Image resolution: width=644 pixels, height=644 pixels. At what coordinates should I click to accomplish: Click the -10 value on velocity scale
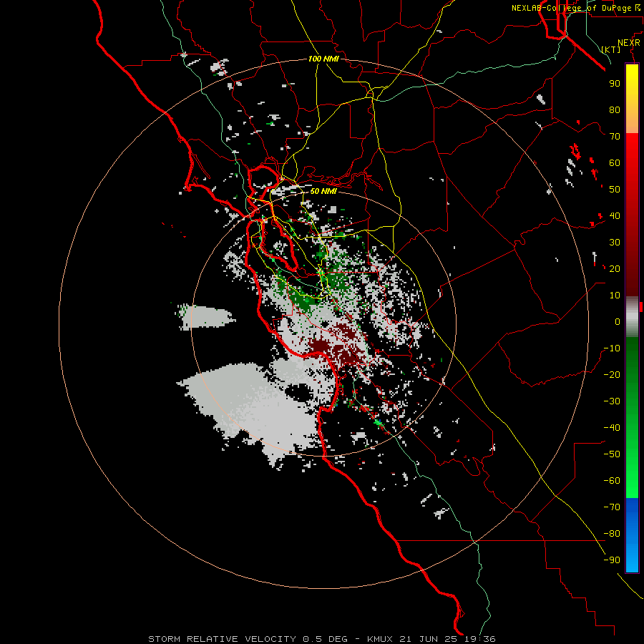(612, 348)
